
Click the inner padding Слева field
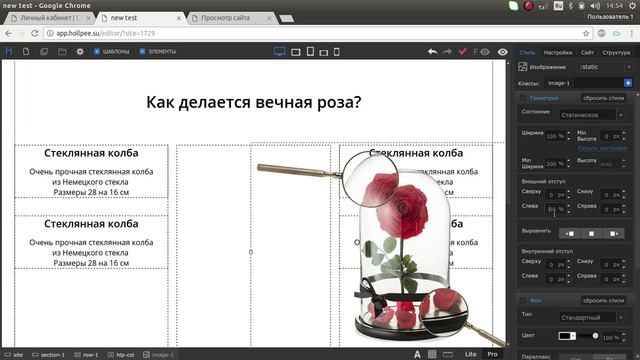(555, 279)
